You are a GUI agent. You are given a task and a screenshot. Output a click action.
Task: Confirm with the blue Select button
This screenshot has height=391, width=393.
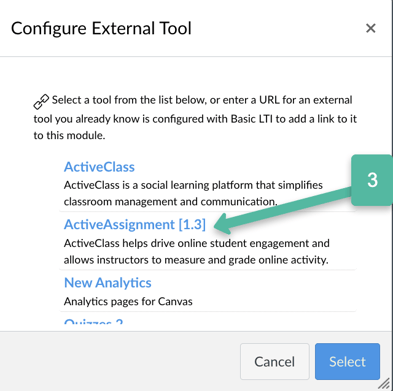click(x=347, y=362)
